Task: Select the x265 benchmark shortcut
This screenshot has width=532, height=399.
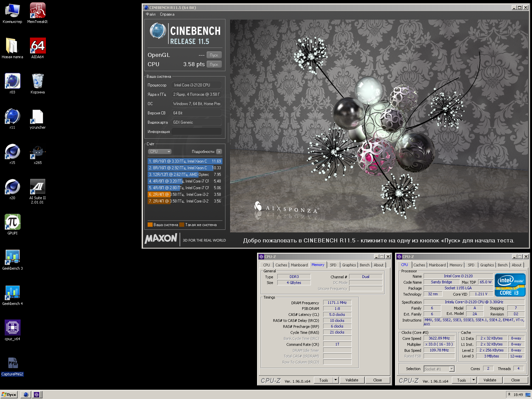Action: [x=38, y=154]
